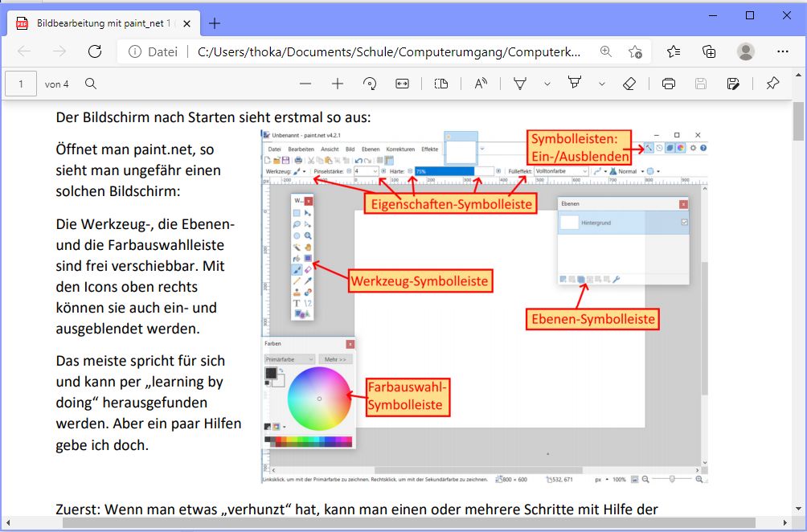Expand Draw options chevron in PDF toolbar
Screen dimensions: 807x532
tap(547, 84)
